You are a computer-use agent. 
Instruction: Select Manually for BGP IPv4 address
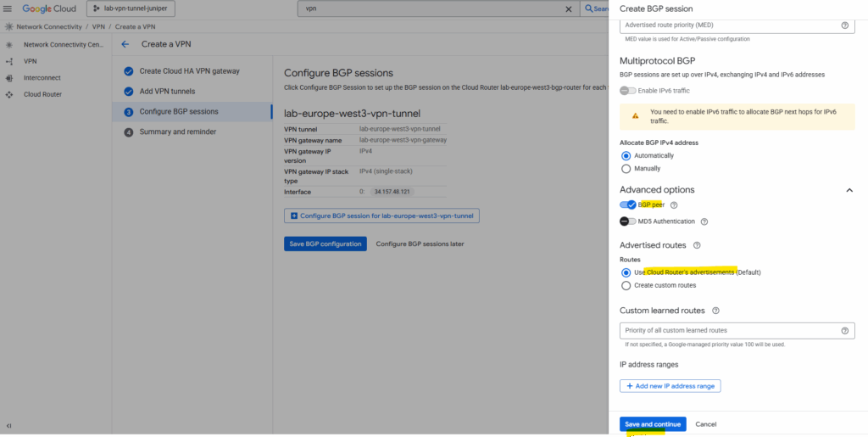pyautogui.click(x=626, y=169)
